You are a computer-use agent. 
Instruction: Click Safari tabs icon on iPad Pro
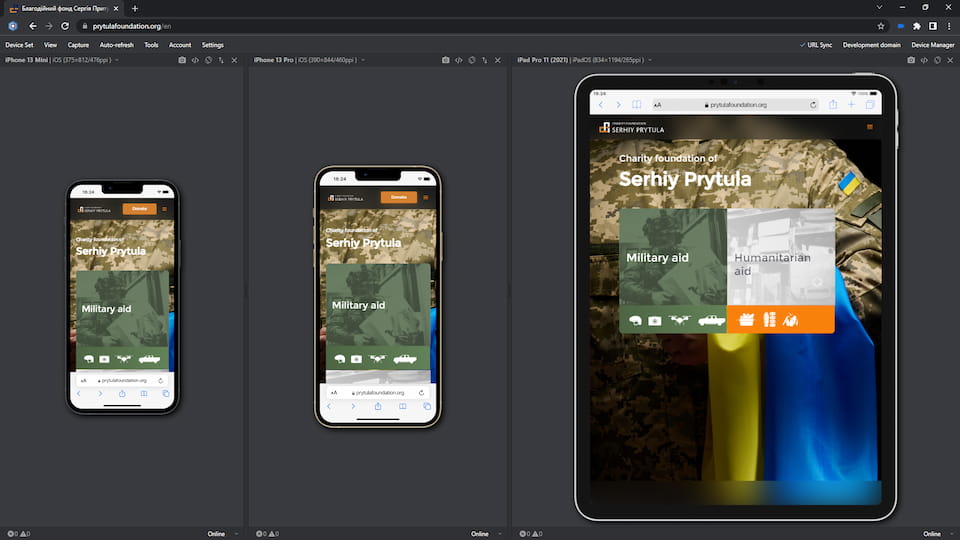coord(870,105)
